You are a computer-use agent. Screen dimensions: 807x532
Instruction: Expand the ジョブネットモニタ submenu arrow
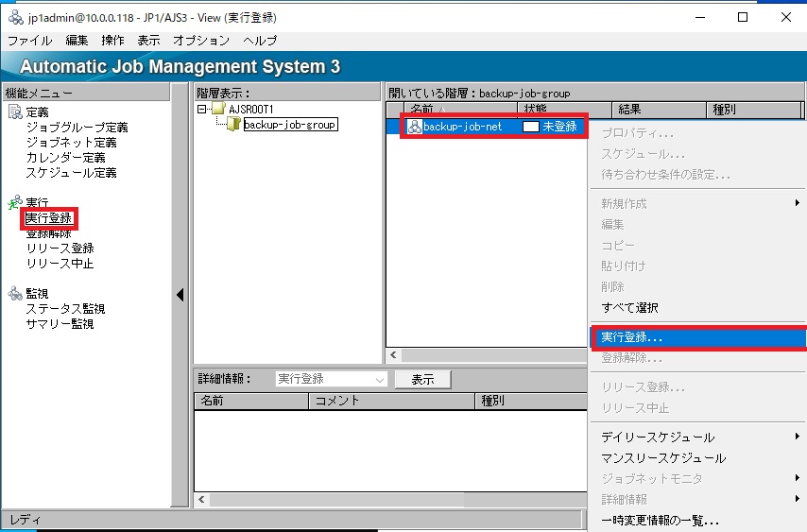(798, 478)
